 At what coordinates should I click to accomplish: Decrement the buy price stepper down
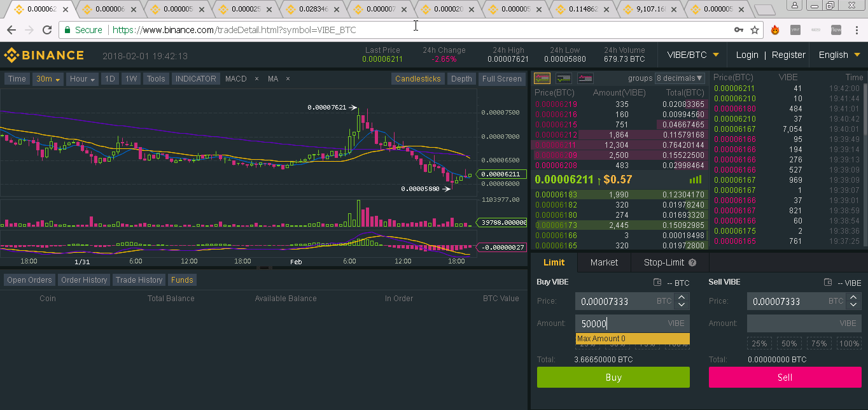682,306
